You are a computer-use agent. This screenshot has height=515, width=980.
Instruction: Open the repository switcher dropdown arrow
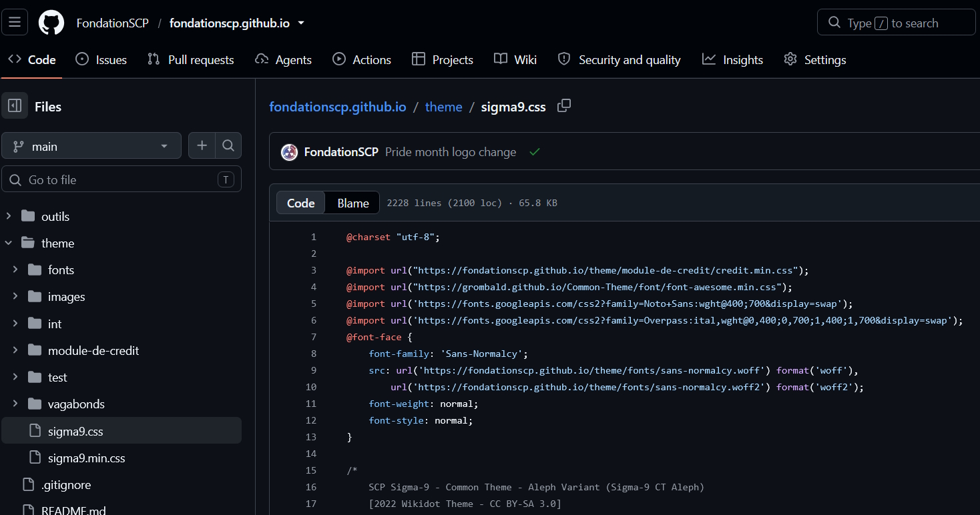coord(300,23)
